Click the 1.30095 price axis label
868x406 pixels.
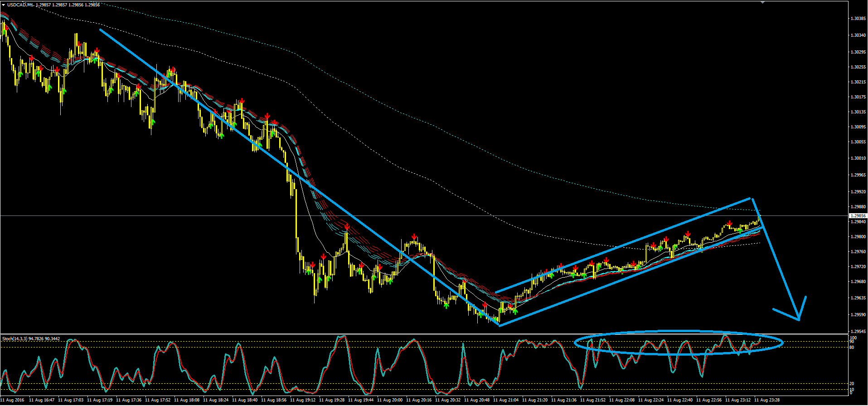pos(858,127)
